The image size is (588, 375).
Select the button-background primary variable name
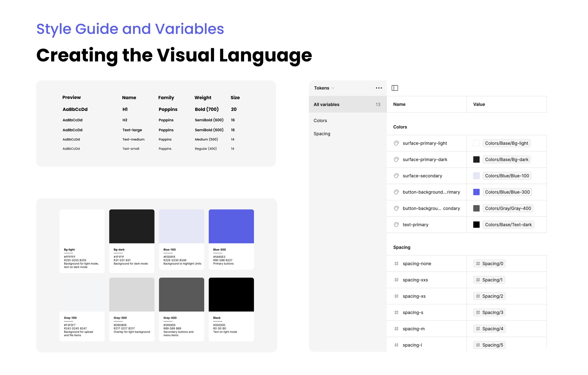[431, 192]
